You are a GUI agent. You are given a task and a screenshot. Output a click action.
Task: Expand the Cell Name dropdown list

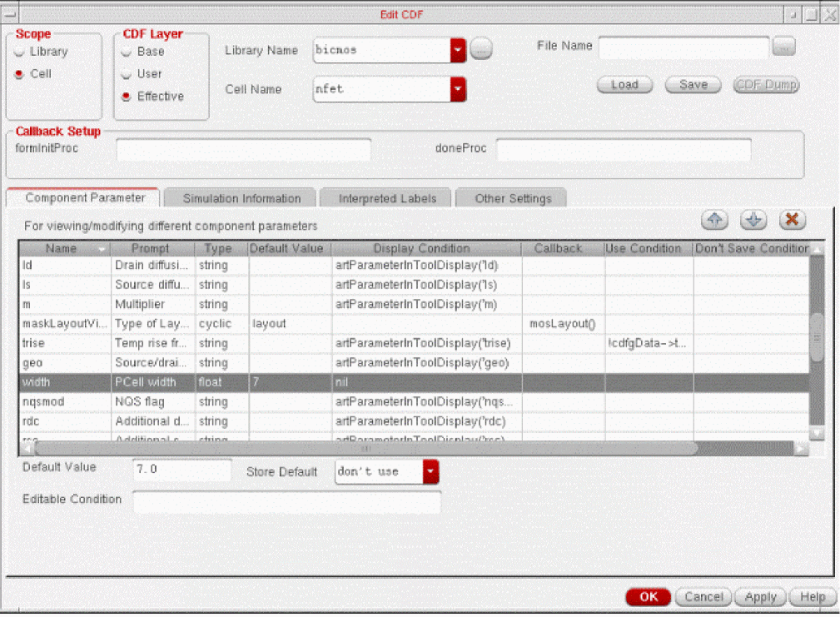click(x=458, y=89)
